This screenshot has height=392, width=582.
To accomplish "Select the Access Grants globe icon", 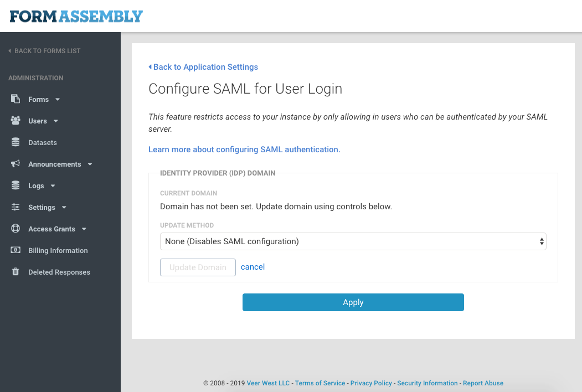I will [15, 229].
